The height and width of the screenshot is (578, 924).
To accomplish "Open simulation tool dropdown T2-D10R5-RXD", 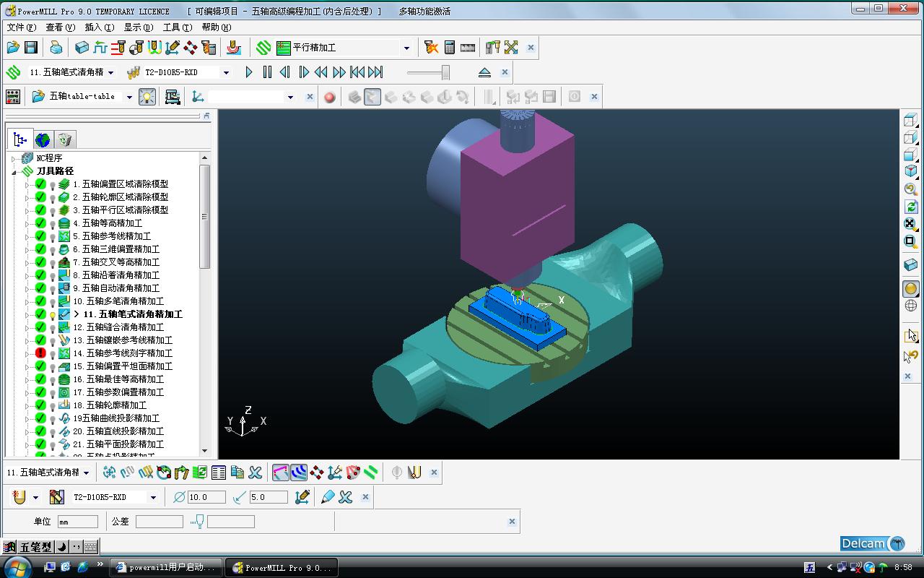I will point(226,72).
